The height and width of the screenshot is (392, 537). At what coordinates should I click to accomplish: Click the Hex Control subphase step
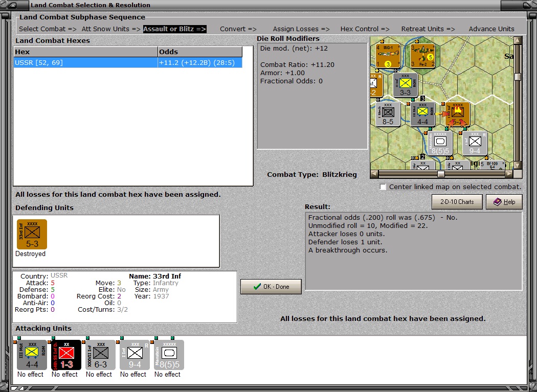[x=365, y=29]
